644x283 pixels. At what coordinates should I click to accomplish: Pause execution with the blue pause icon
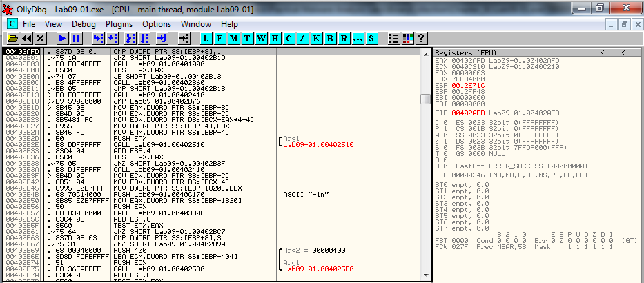click(x=77, y=39)
